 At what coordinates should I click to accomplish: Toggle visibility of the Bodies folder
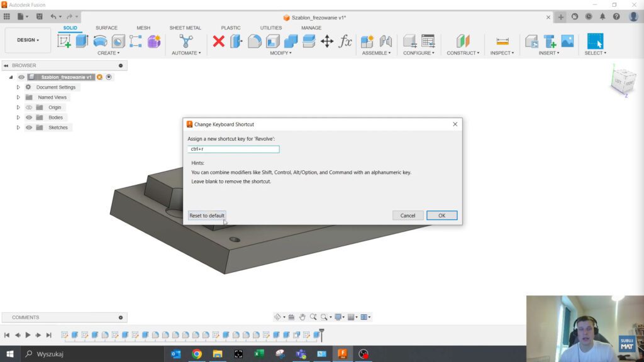click(29, 118)
